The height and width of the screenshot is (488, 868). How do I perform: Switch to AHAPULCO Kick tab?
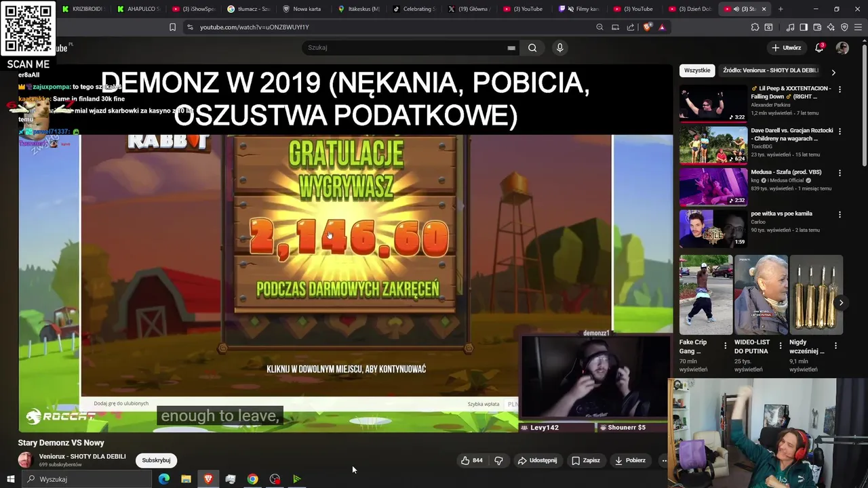pyautogui.click(x=139, y=9)
